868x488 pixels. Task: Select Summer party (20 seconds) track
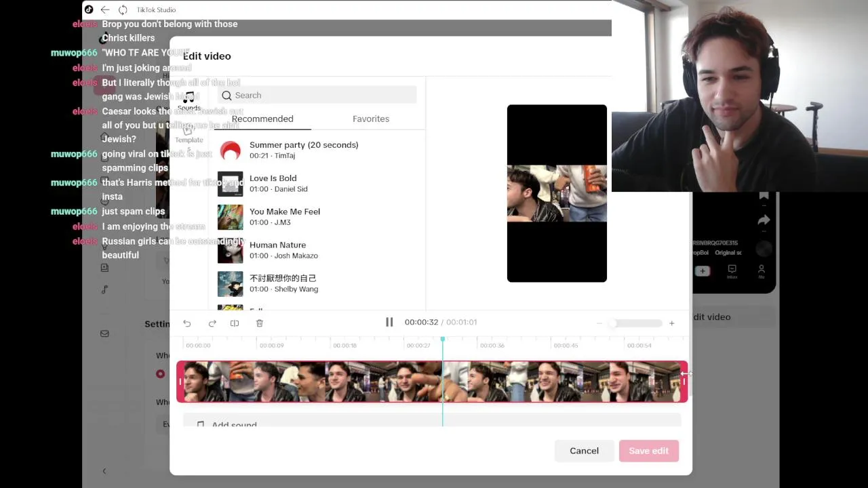317,150
